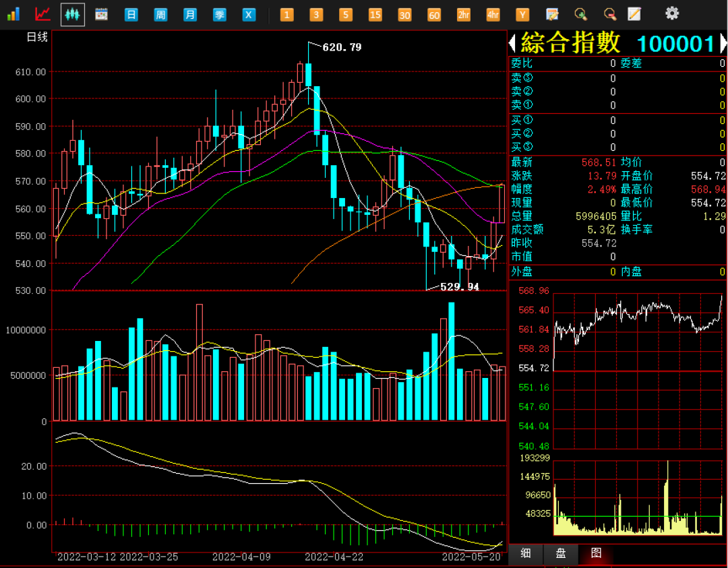Switch to the 30-minute chart
The height and width of the screenshot is (568, 728).
[404, 15]
